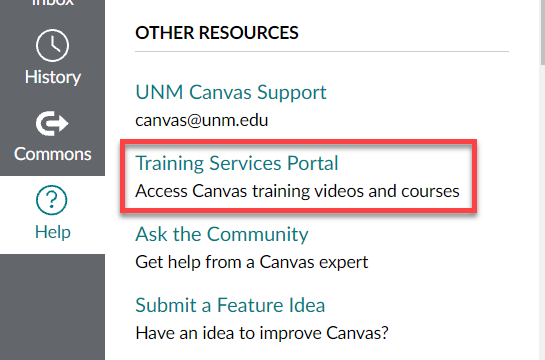Open the History clock icon
The height and width of the screenshot is (360, 545).
click(52, 46)
